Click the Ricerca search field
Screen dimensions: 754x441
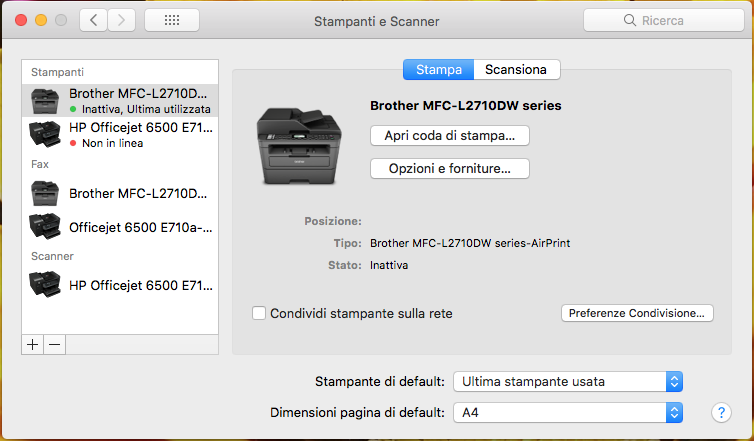click(x=664, y=20)
